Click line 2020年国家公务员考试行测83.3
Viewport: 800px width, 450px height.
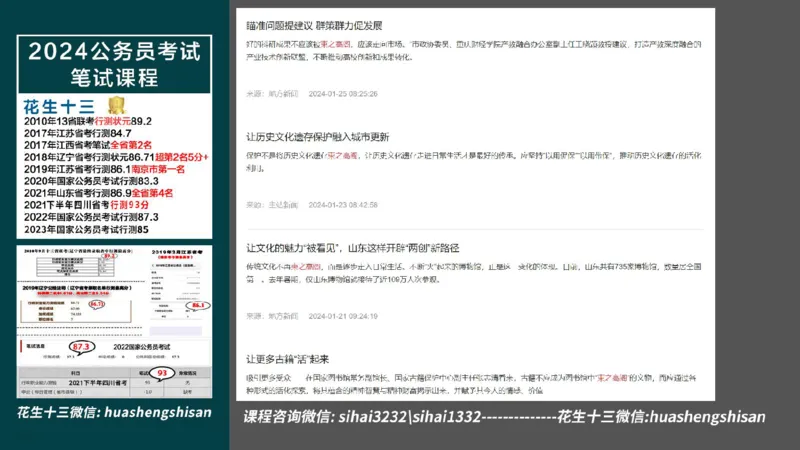pyautogui.click(x=91, y=181)
